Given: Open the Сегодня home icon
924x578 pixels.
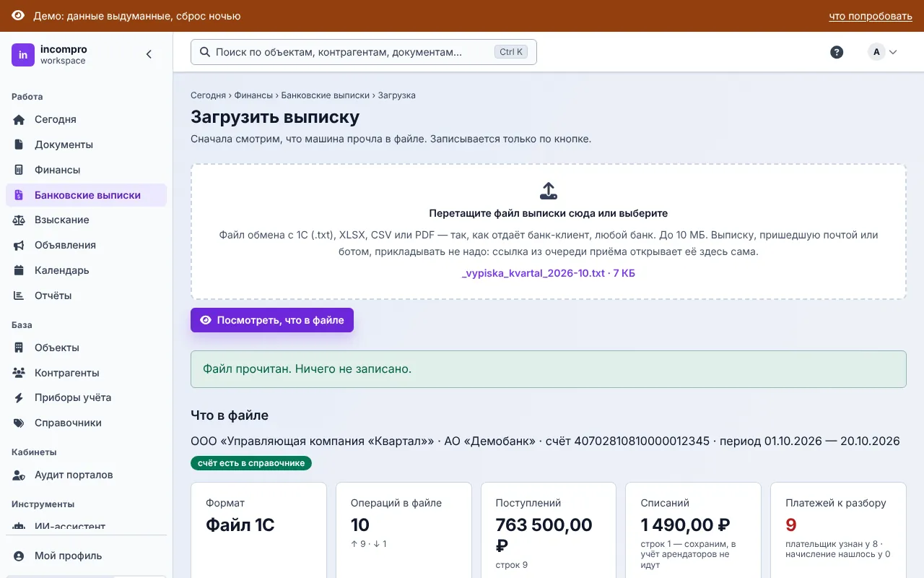Looking at the screenshot, I should tap(19, 119).
